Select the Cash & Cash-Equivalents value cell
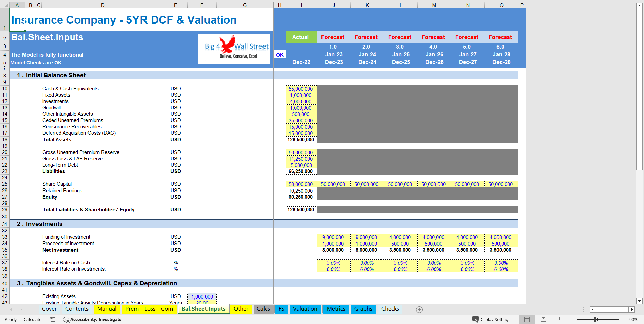The height and width of the screenshot is (324, 644). [x=301, y=88]
